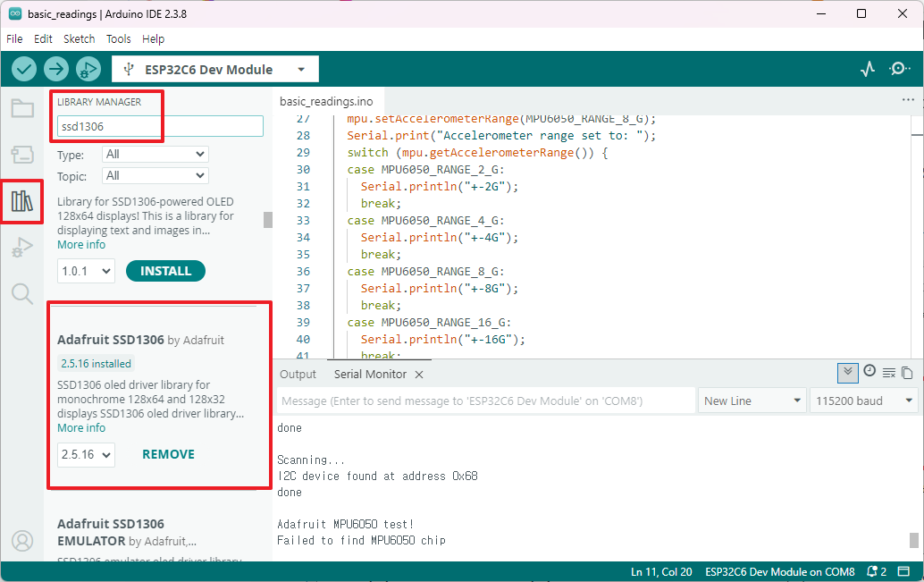924x582 pixels.
Task: Click the Upload arrow button
Action: 56,69
